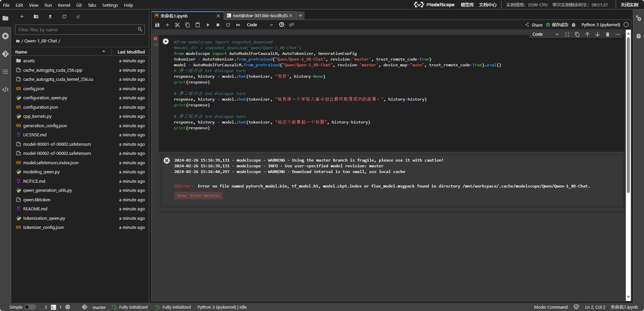Open the assets folder
The width and height of the screenshot is (644, 311).
click(x=80, y=61)
